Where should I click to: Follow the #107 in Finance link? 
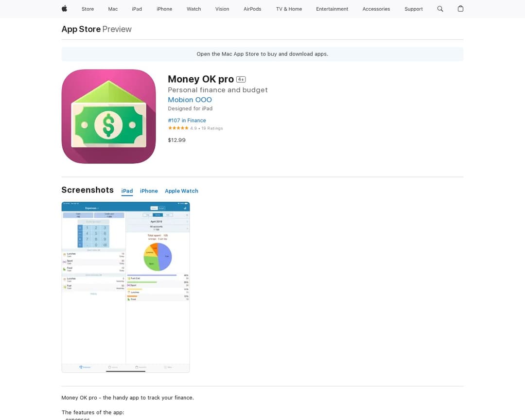[x=187, y=120]
